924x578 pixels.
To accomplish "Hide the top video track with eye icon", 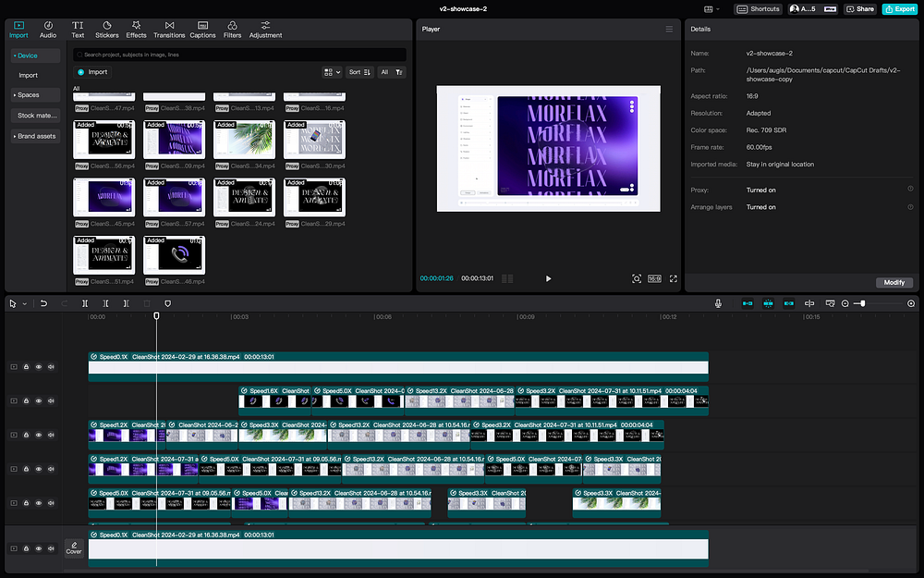I will (39, 367).
